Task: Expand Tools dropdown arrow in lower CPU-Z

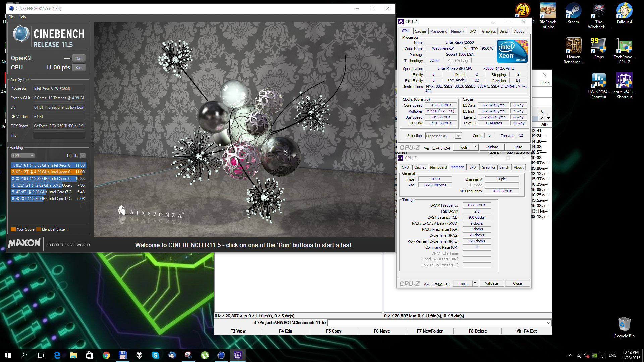Action: point(475,283)
